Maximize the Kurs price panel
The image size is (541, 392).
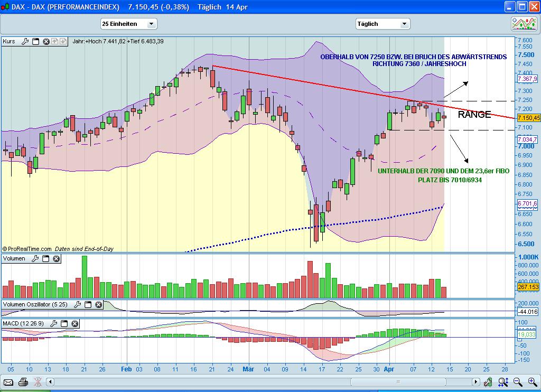click(35, 41)
